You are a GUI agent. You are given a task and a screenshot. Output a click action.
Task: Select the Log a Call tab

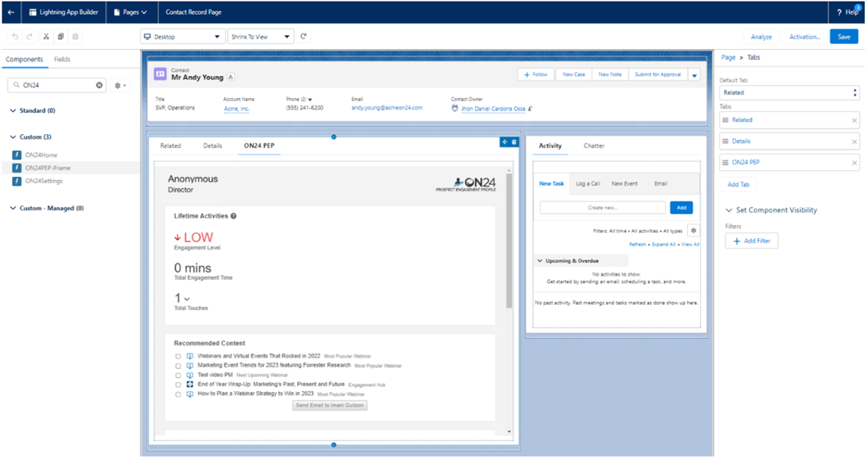[588, 183]
